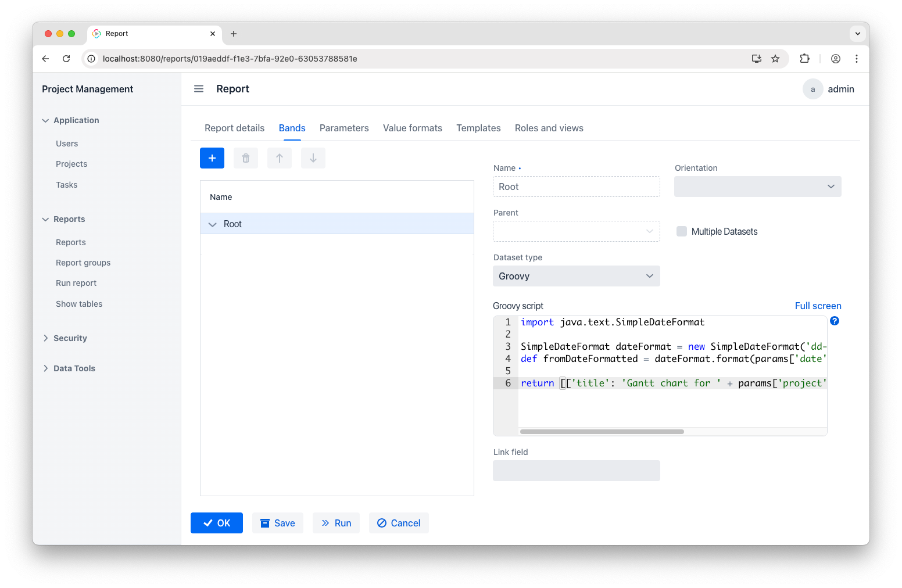
Task: Move band down with the down arrow
Action: click(313, 158)
